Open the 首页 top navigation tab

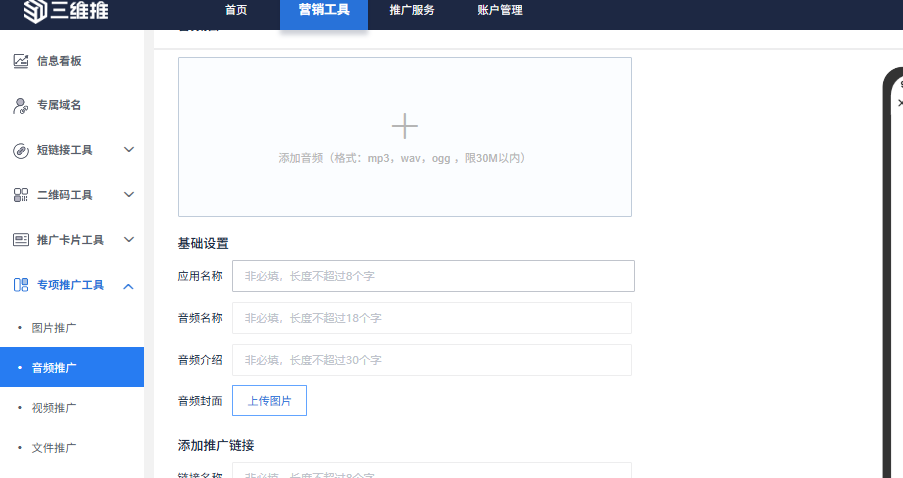236,11
